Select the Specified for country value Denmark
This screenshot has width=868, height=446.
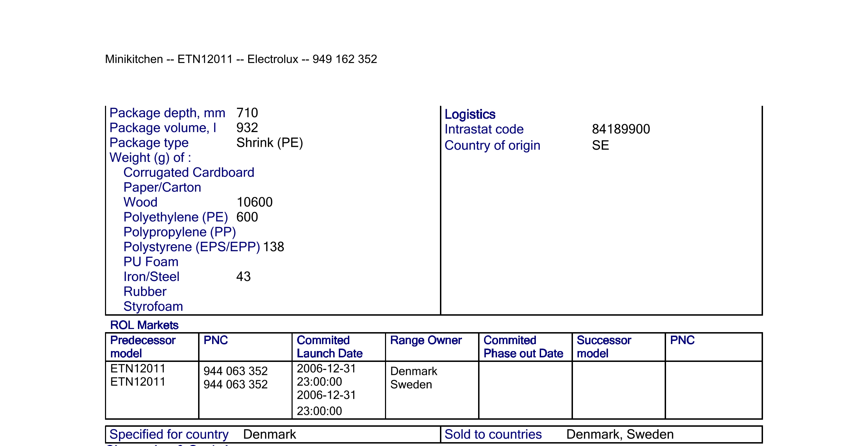pyautogui.click(x=269, y=434)
